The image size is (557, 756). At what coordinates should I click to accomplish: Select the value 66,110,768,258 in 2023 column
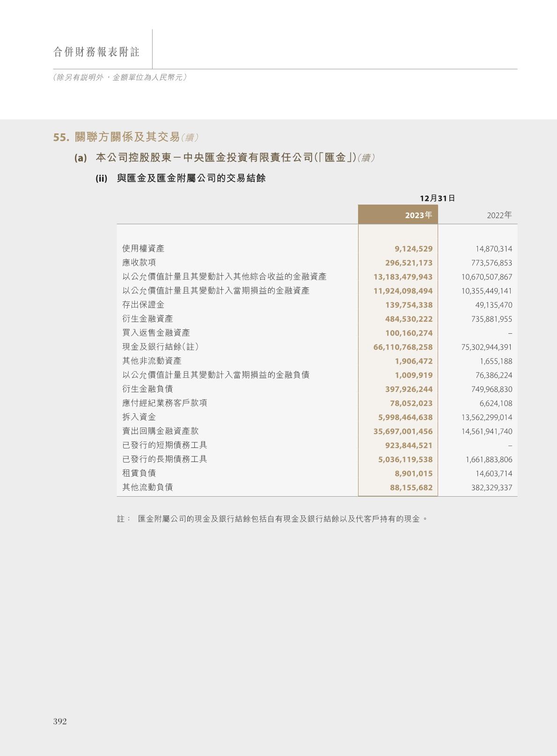403,347
